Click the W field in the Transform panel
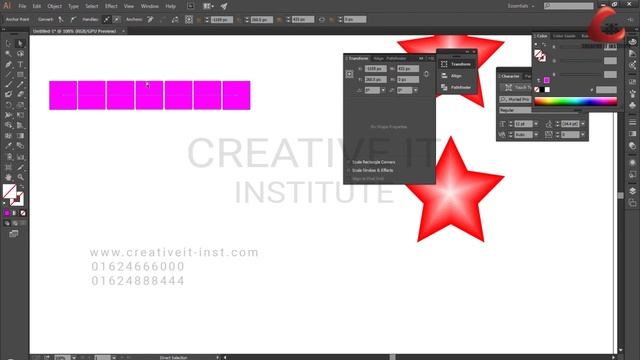Viewport: 640px width, 360px height. tap(408, 69)
